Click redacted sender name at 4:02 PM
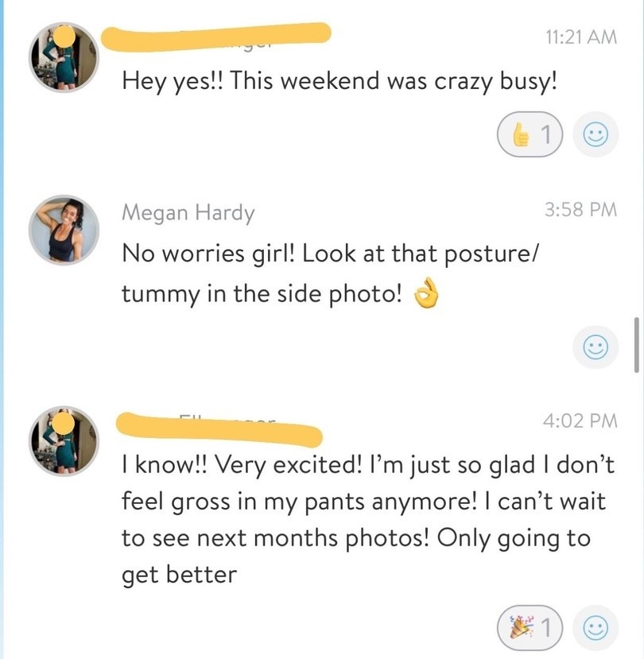 point(219,429)
